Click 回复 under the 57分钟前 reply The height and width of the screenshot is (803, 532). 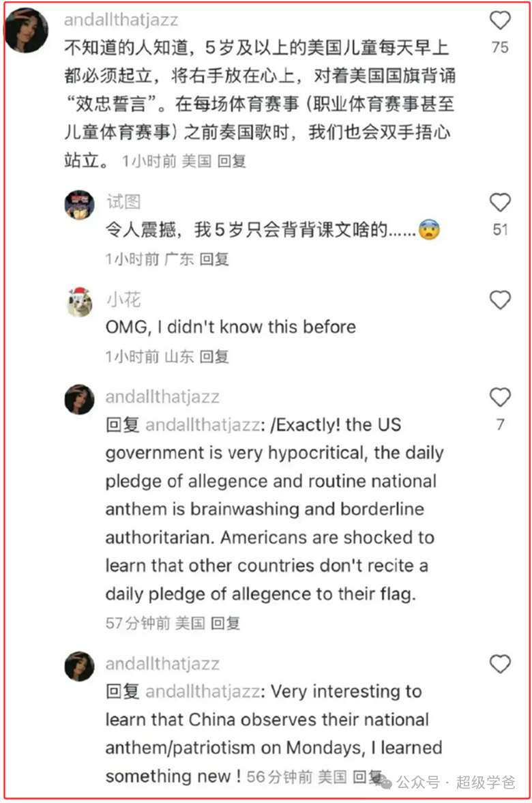click(226, 624)
